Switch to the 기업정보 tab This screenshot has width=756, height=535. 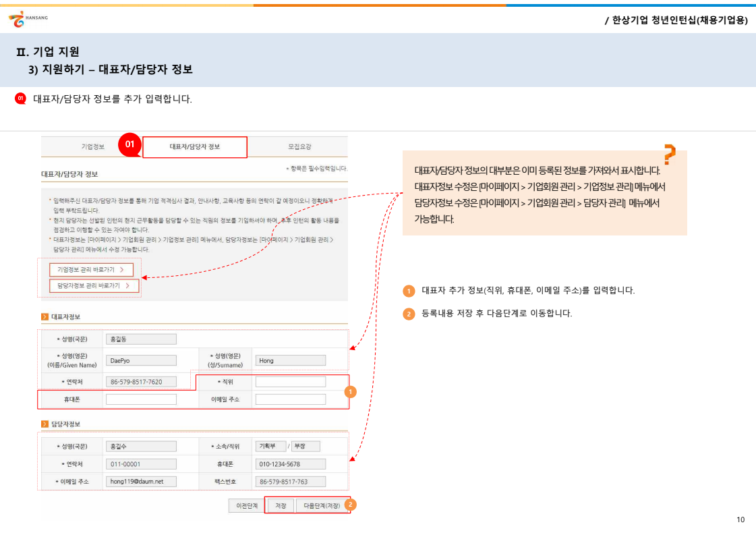click(x=92, y=146)
